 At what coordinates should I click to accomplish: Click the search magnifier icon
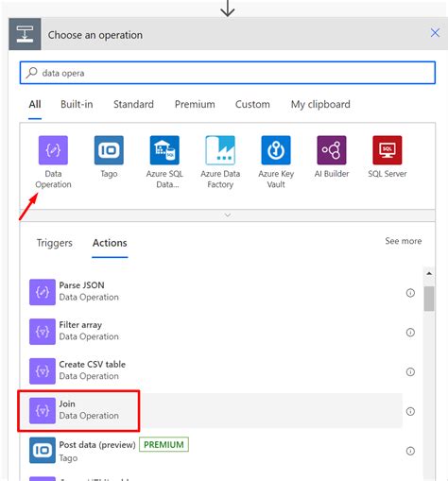31,73
